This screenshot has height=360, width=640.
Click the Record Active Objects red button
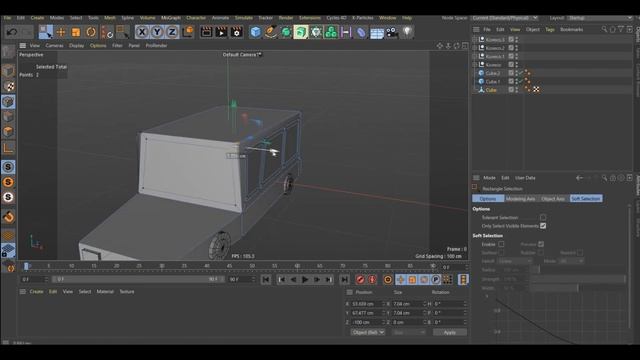tap(360, 280)
